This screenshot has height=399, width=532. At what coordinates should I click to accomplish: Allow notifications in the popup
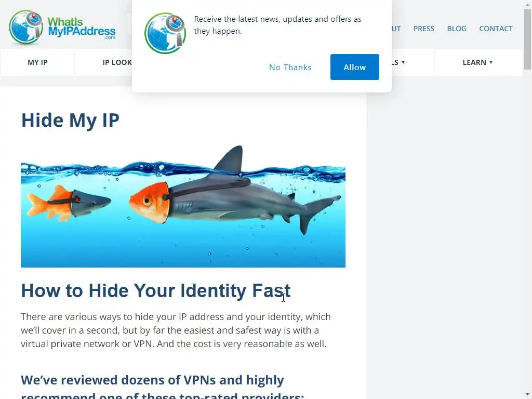point(354,67)
